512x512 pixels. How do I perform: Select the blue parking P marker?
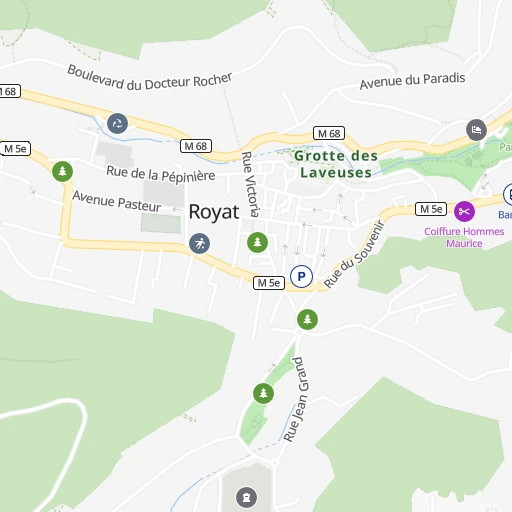pos(301,276)
